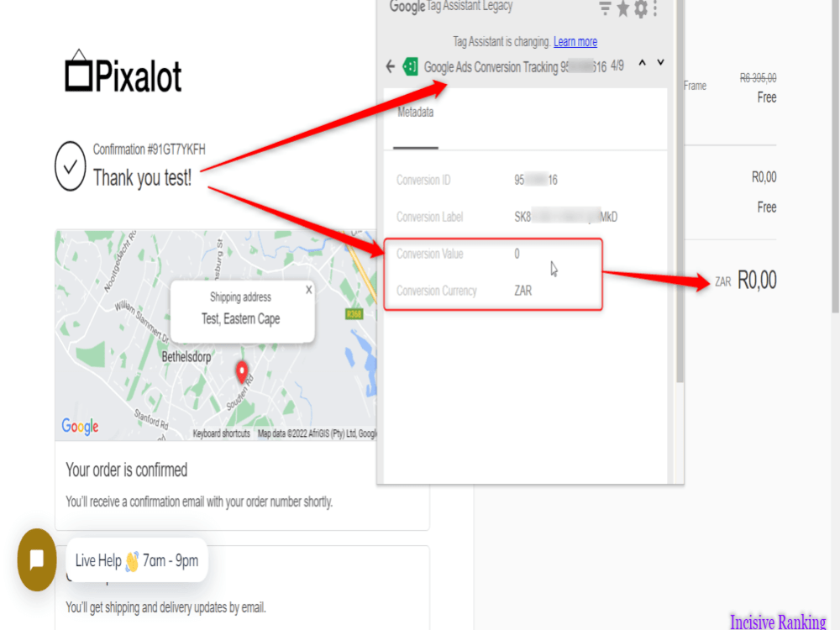Open the three-dot menu in Tag Assistant
The height and width of the screenshot is (630, 840).
coord(655,8)
